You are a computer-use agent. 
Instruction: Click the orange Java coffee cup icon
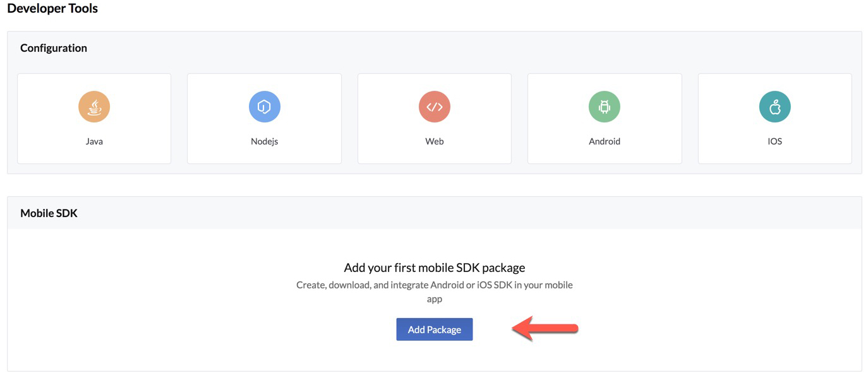click(x=94, y=107)
